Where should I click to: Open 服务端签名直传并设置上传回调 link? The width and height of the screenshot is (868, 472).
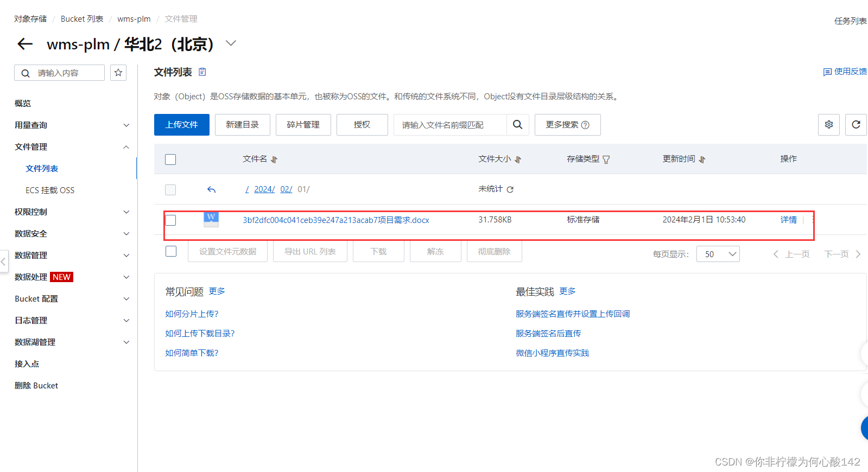[x=573, y=314]
